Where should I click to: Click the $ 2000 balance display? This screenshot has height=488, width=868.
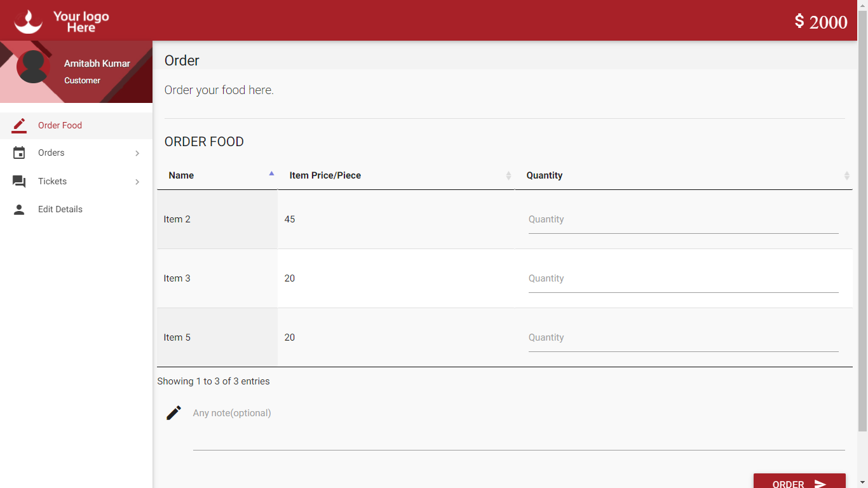point(821,21)
